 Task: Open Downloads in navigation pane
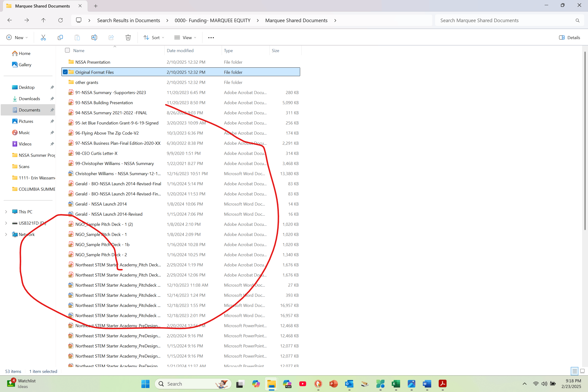29,99
